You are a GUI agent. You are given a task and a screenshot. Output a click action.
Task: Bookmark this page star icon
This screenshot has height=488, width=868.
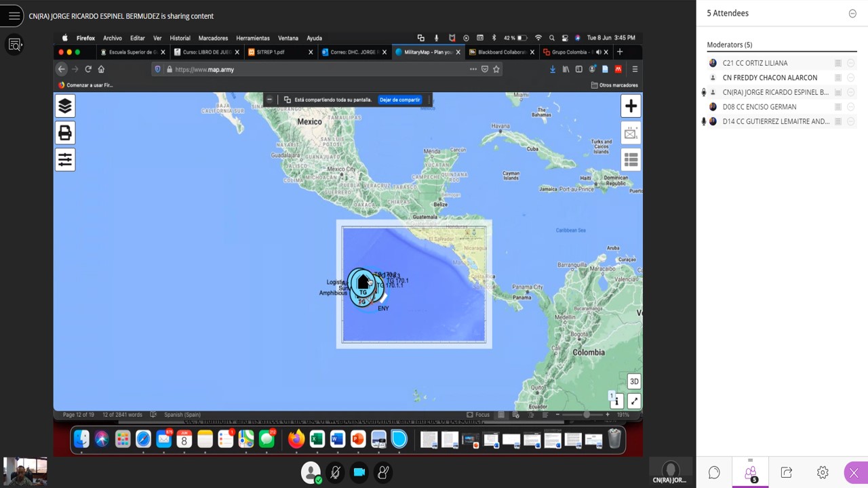click(x=496, y=69)
